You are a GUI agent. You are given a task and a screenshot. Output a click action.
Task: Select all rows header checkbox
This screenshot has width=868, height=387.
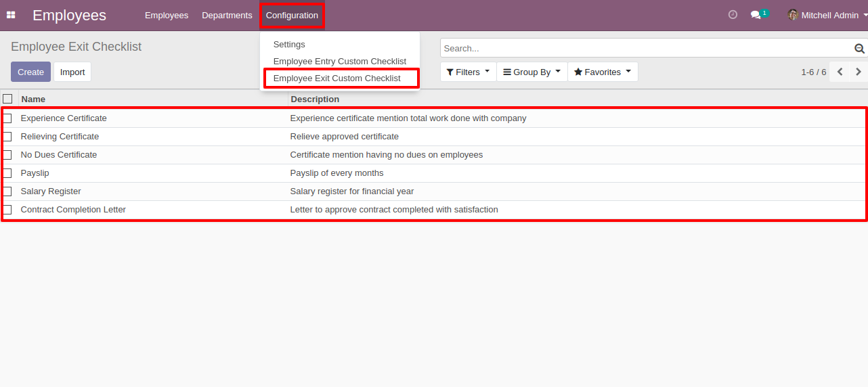(7, 99)
